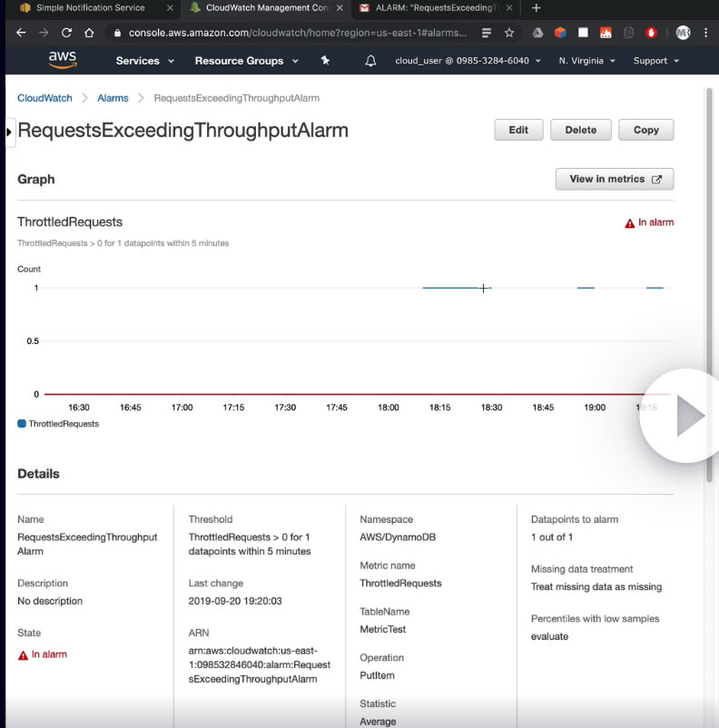Click the lock icon in address bar

117,33
